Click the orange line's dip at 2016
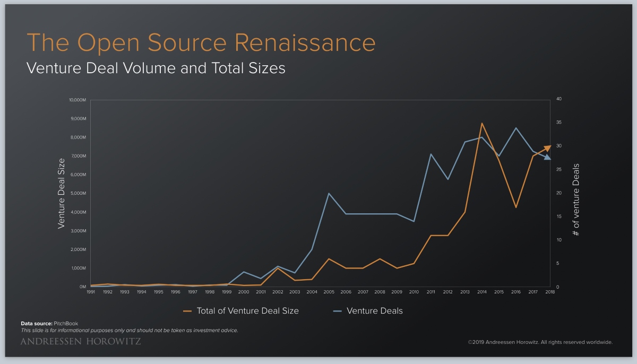This screenshot has height=364, width=637. (x=515, y=207)
